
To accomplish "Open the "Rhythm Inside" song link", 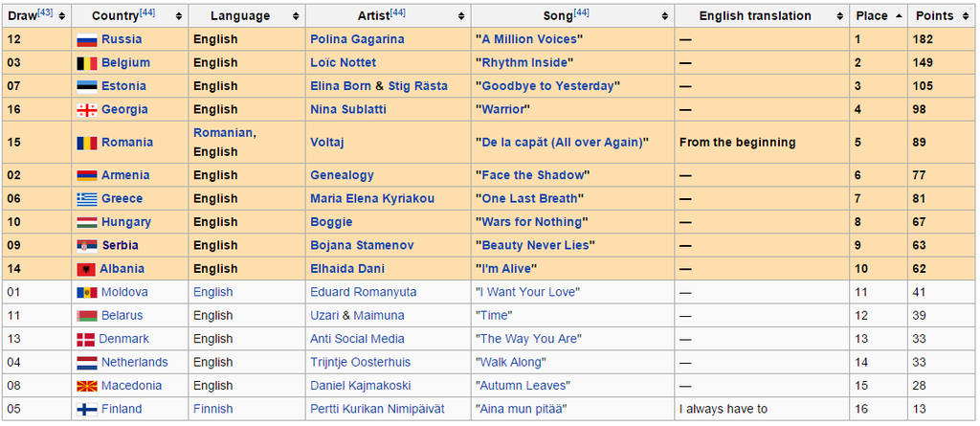I will click(x=523, y=63).
